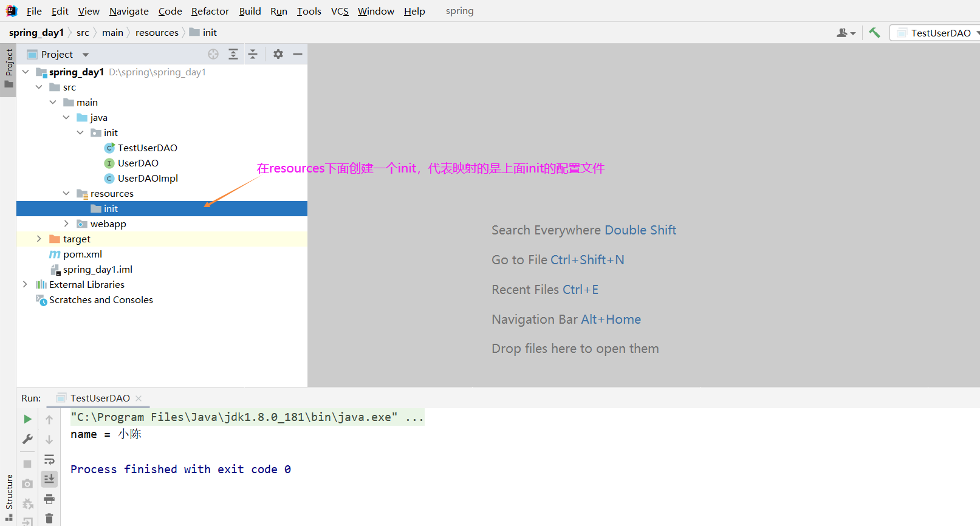The image size is (980, 526).
Task: Hide the Project panel with the minus icon
Action: tap(298, 54)
